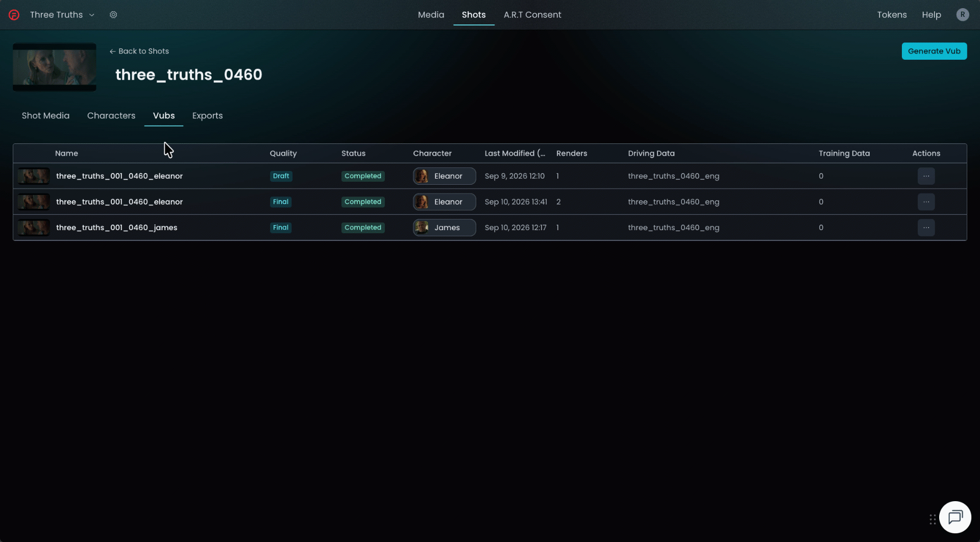Click thumbnail of the james vub row
Image resolution: width=980 pixels, height=542 pixels.
click(34, 228)
